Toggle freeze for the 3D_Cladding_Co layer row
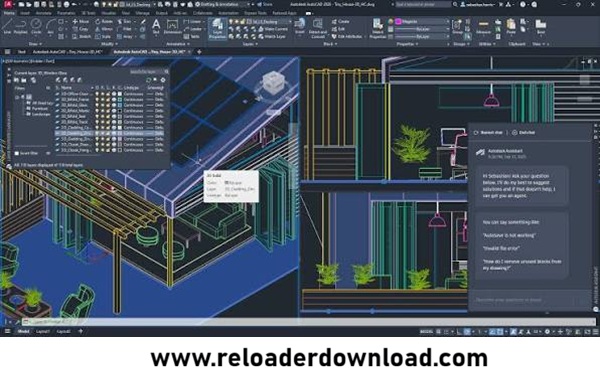The height and width of the screenshot is (377, 600). [103, 127]
